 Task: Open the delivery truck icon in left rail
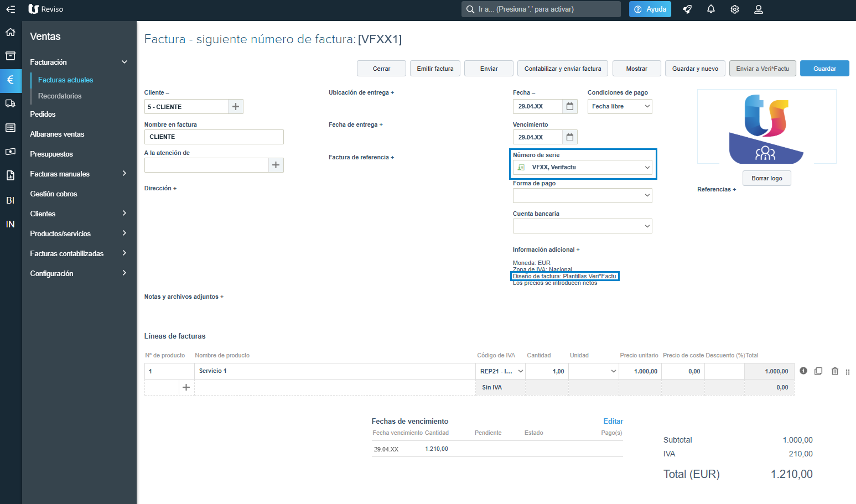coord(11,103)
